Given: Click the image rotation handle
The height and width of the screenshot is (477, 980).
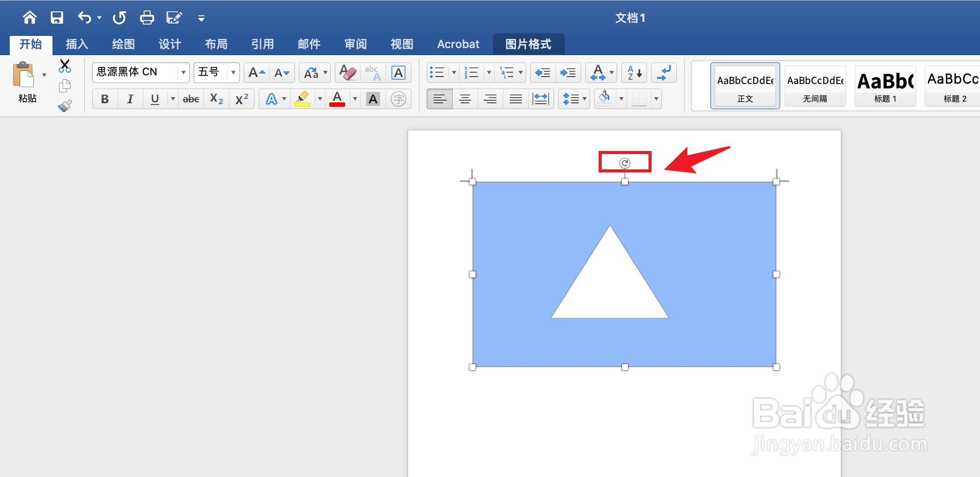Looking at the screenshot, I should (624, 163).
